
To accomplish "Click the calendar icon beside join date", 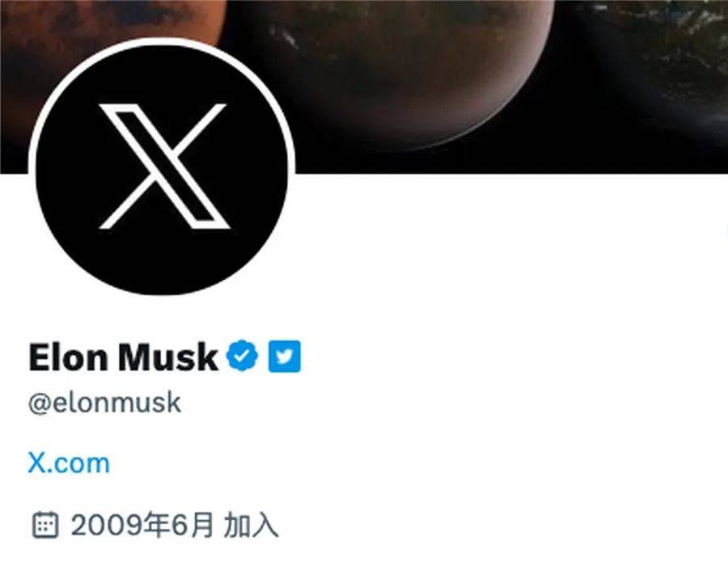I will (x=45, y=525).
